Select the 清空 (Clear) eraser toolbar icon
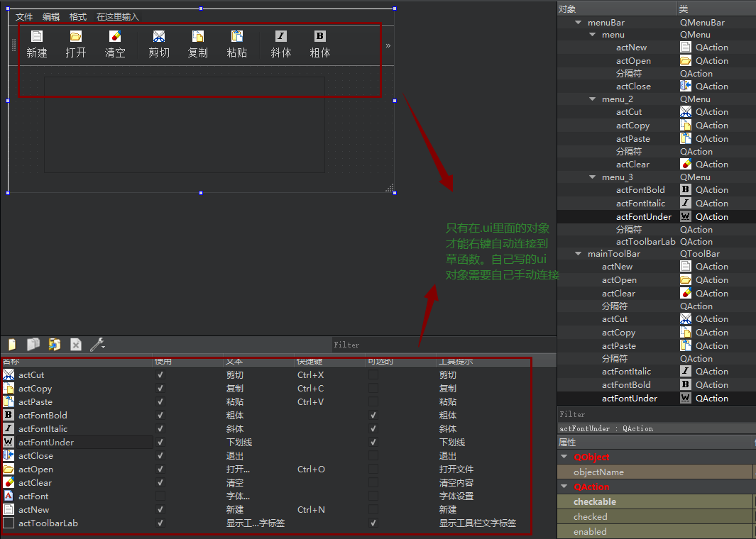The width and height of the screenshot is (756, 539). 115,37
